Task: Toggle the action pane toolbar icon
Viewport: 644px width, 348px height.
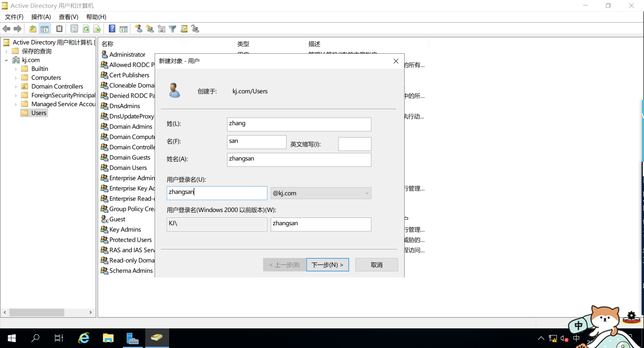Action: coord(124,29)
